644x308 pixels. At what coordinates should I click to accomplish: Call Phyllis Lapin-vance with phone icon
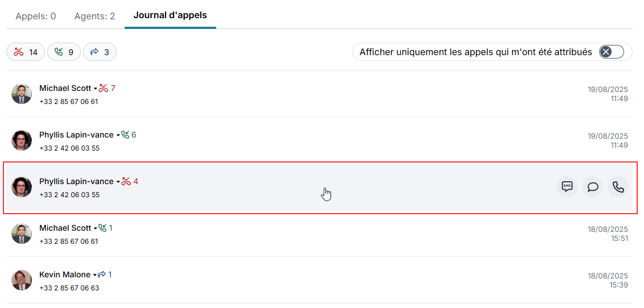[618, 186]
